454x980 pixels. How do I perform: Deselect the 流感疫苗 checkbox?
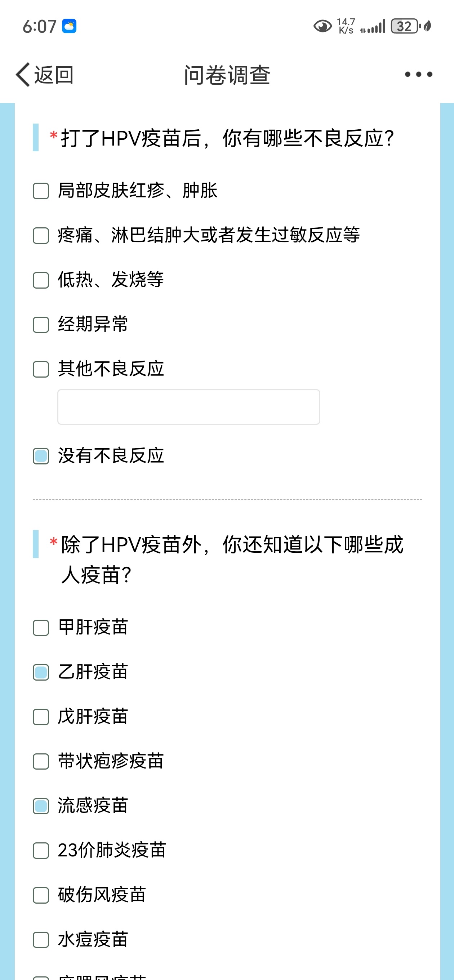pos(41,806)
